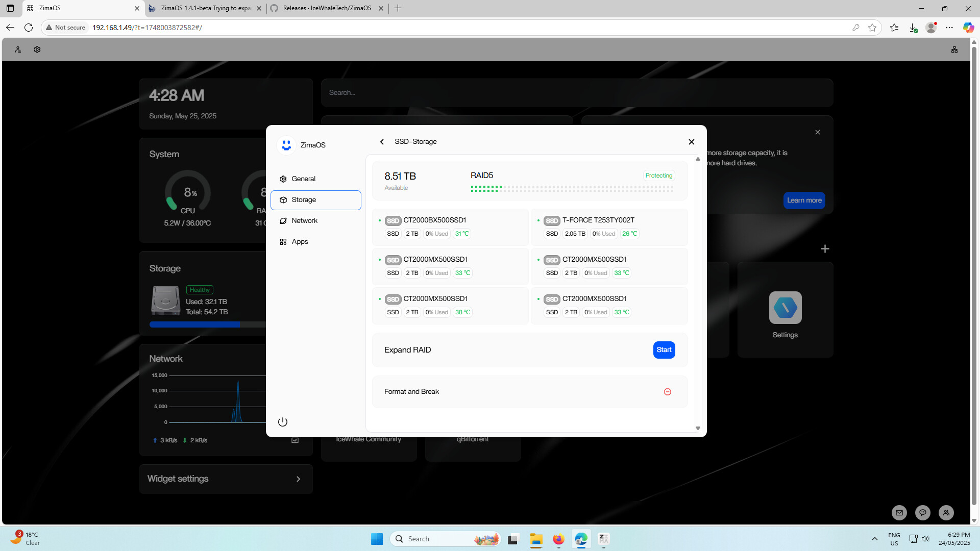
Task: Click the 2.05 TB capacity tag
Action: pyautogui.click(x=575, y=234)
